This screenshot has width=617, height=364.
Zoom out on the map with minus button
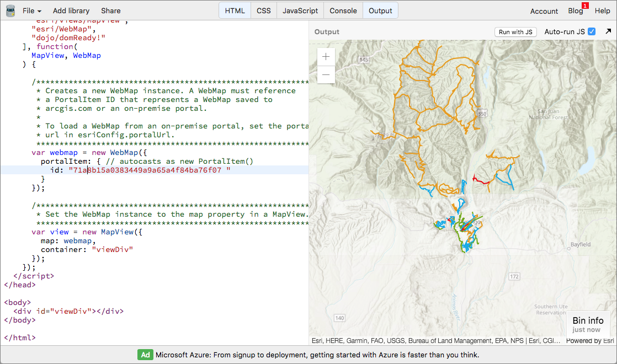(x=326, y=74)
